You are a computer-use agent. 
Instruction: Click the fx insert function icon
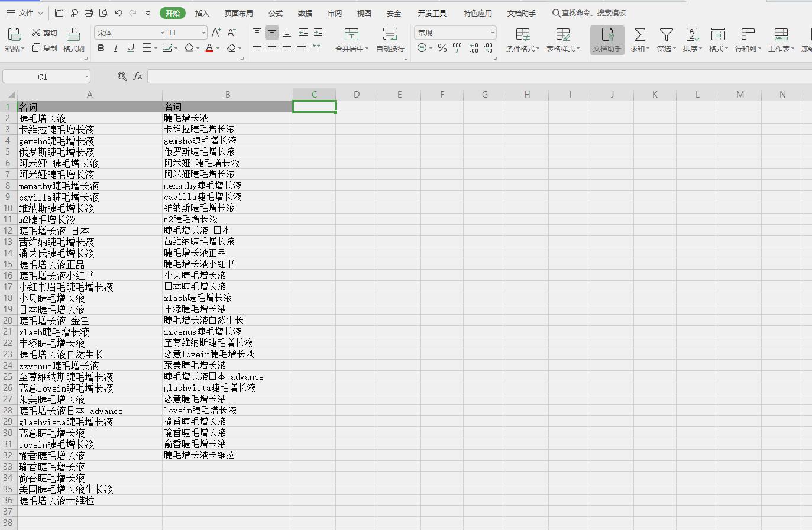click(138, 76)
